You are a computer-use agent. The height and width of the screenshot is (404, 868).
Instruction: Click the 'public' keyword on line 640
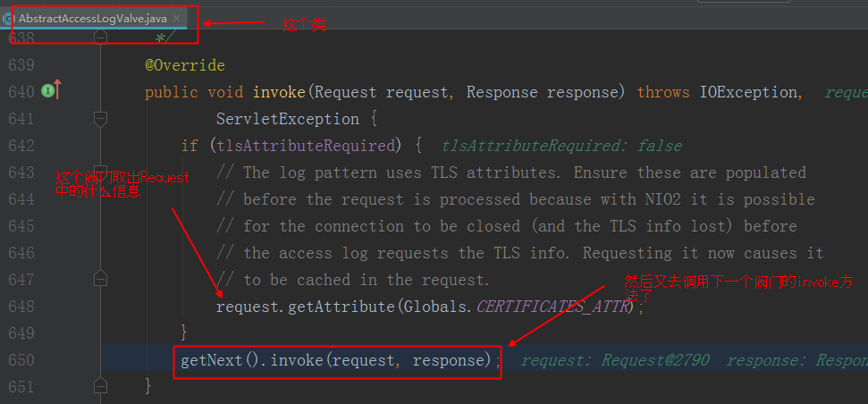[x=172, y=92]
